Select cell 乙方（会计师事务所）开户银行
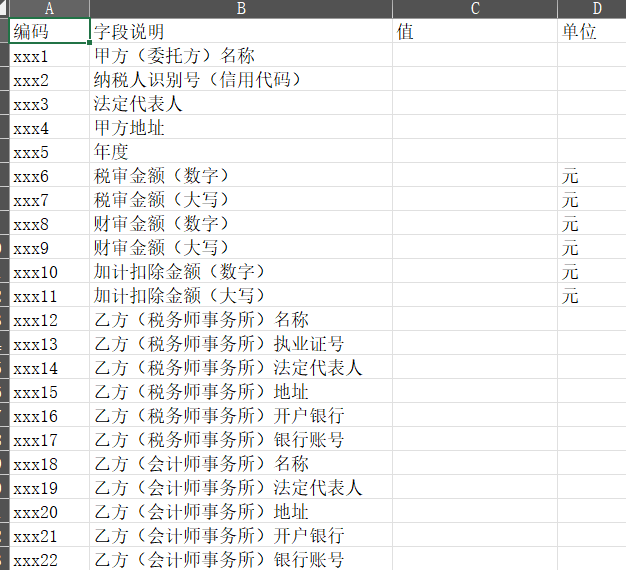This screenshot has height=570, width=626. click(241, 534)
